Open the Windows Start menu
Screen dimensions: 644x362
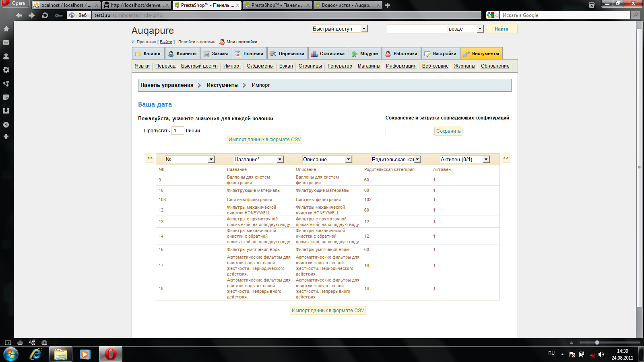[11, 354]
